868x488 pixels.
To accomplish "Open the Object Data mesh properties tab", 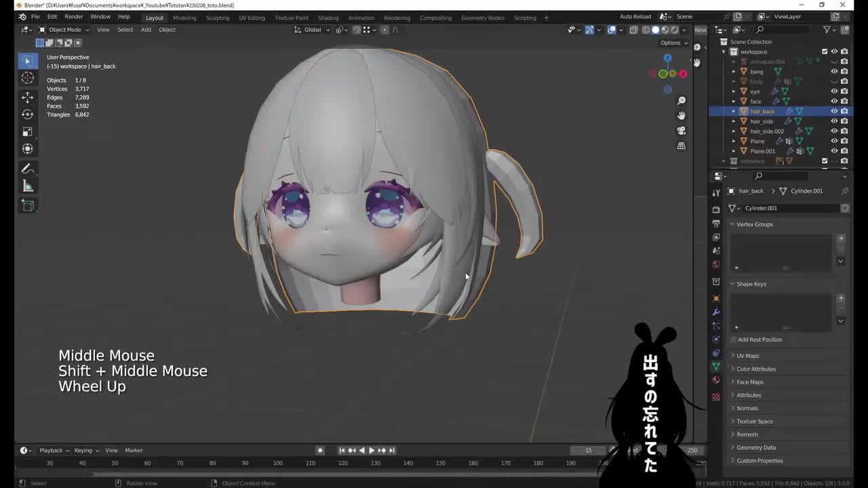I will coord(716,366).
